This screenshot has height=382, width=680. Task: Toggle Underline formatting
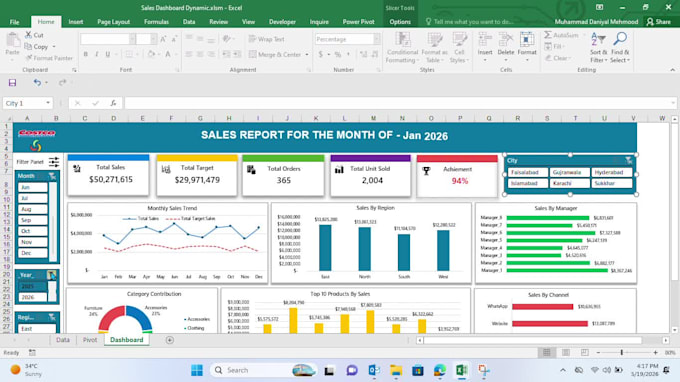pos(108,54)
